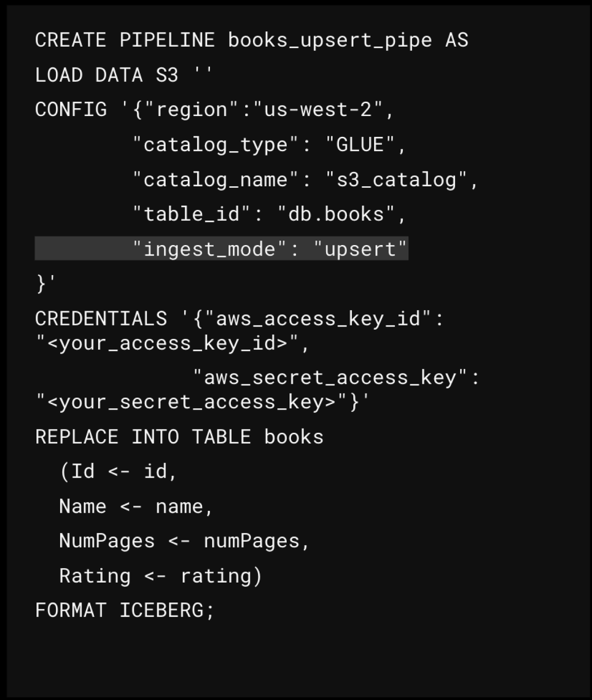Click the LOAD DATA S3 line
This screenshot has width=592, height=700.
(x=124, y=75)
